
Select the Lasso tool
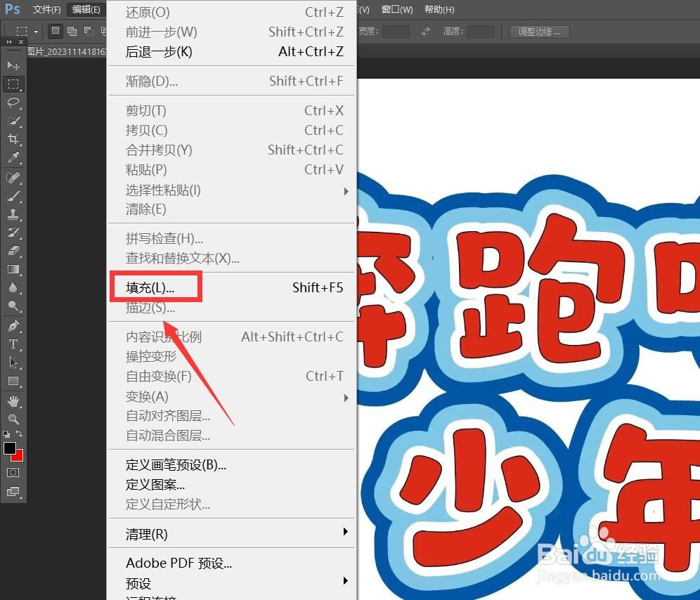coord(13,103)
